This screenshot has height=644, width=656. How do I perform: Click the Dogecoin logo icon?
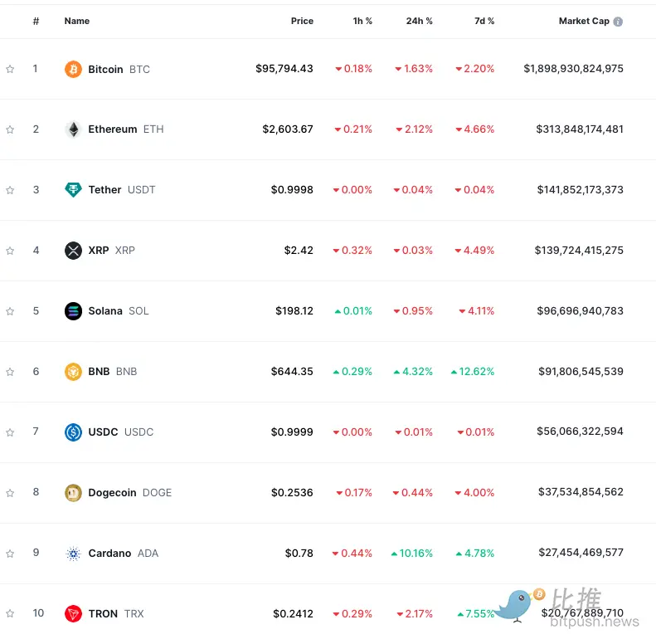(x=73, y=493)
